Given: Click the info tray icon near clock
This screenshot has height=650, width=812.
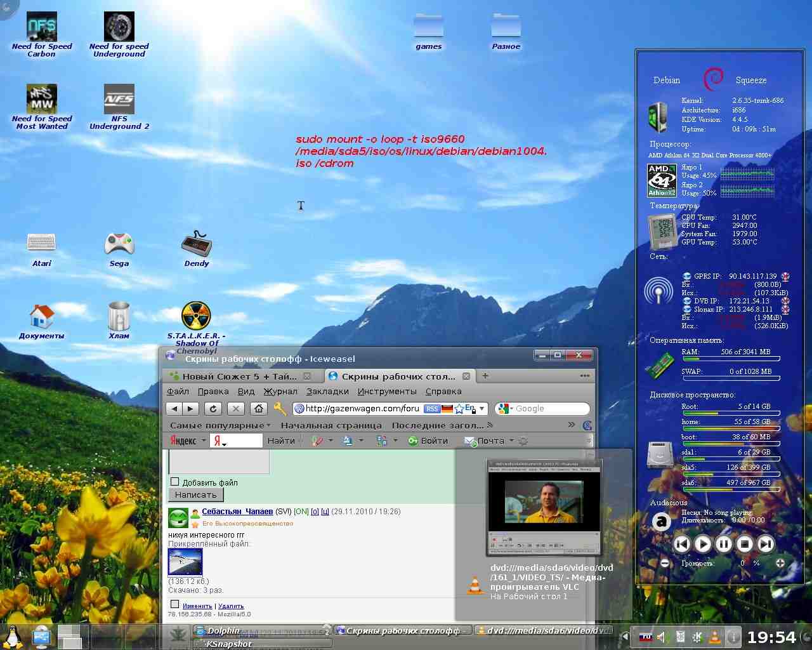Looking at the screenshot, I should click(732, 637).
